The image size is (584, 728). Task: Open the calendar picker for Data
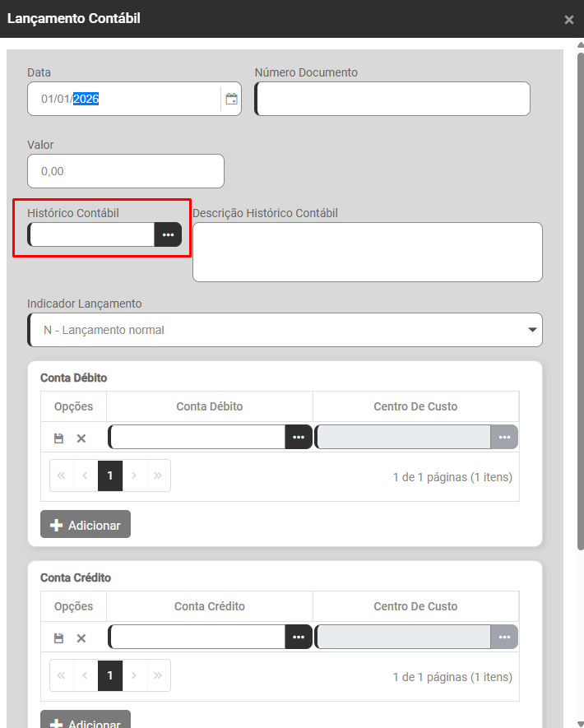pos(231,99)
